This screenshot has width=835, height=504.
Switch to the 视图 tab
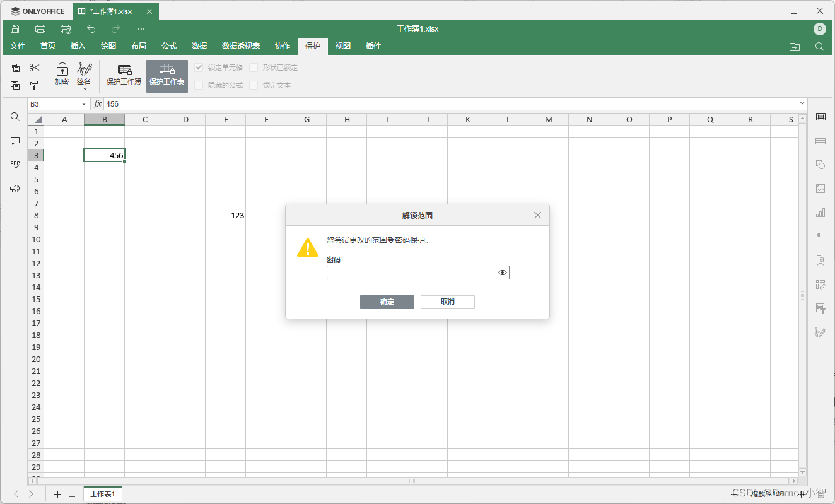click(x=343, y=46)
